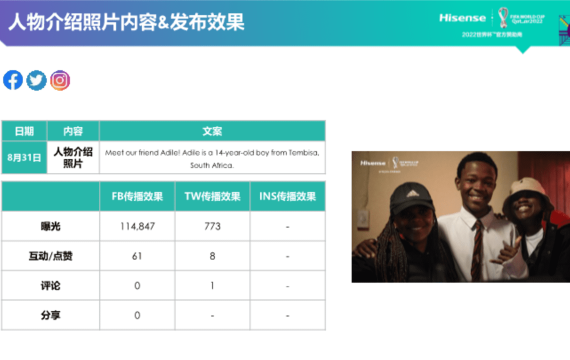Select the 人物介绍照片 cell
The image size is (570, 360).
(x=73, y=157)
